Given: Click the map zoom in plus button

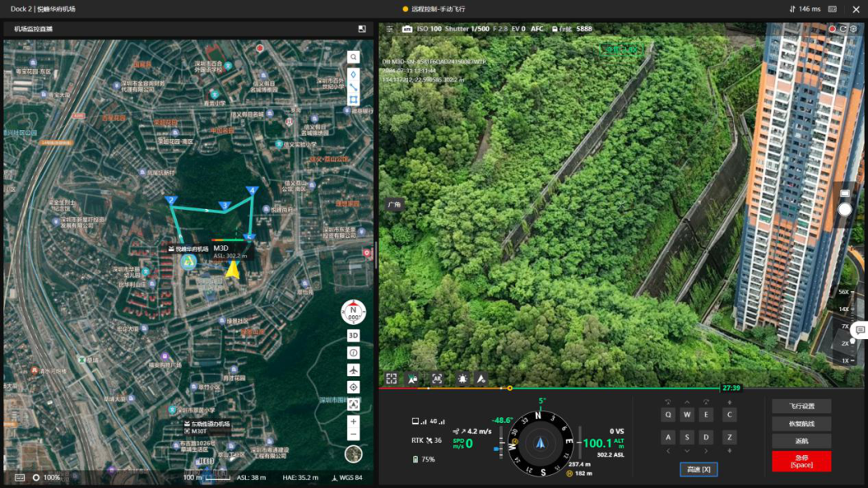Looking at the screenshot, I should [x=354, y=421].
